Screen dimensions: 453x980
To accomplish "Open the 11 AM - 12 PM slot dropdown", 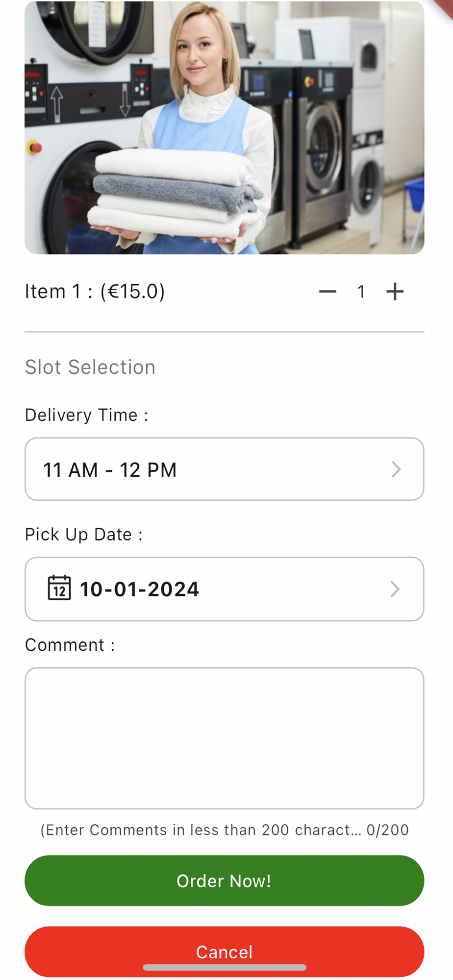I will 225,469.
